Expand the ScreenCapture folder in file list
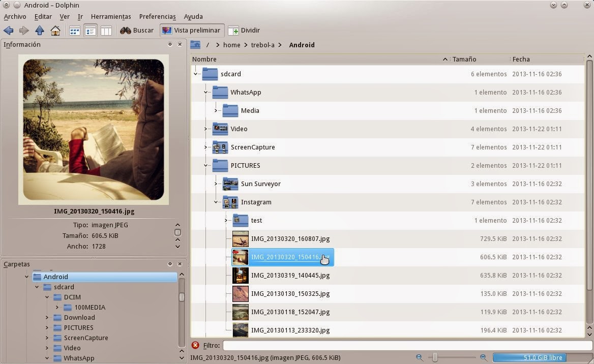Viewport: 594px width, 364px height. (x=205, y=147)
